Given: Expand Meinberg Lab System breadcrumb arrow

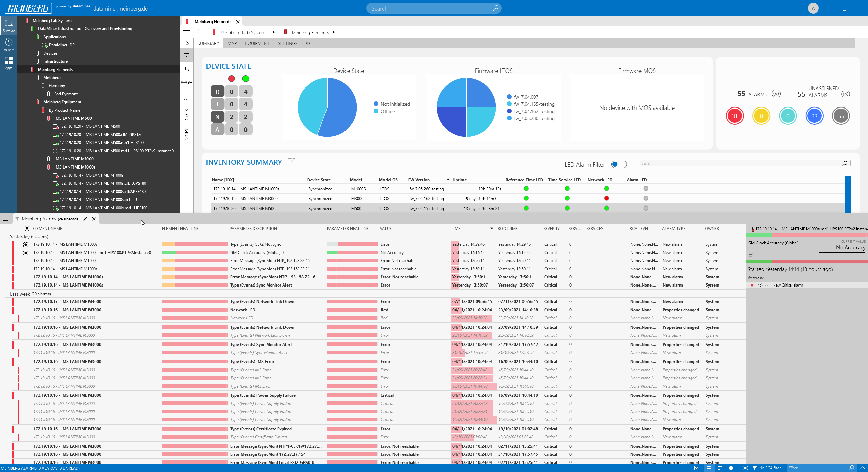Looking at the screenshot, I should (274, 32).
